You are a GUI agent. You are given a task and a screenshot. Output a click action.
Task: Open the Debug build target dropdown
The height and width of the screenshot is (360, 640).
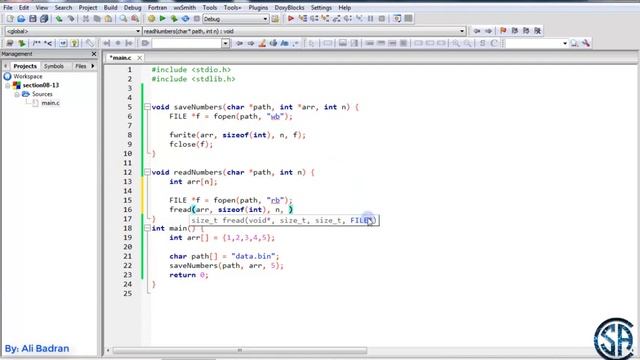(265, 19)
